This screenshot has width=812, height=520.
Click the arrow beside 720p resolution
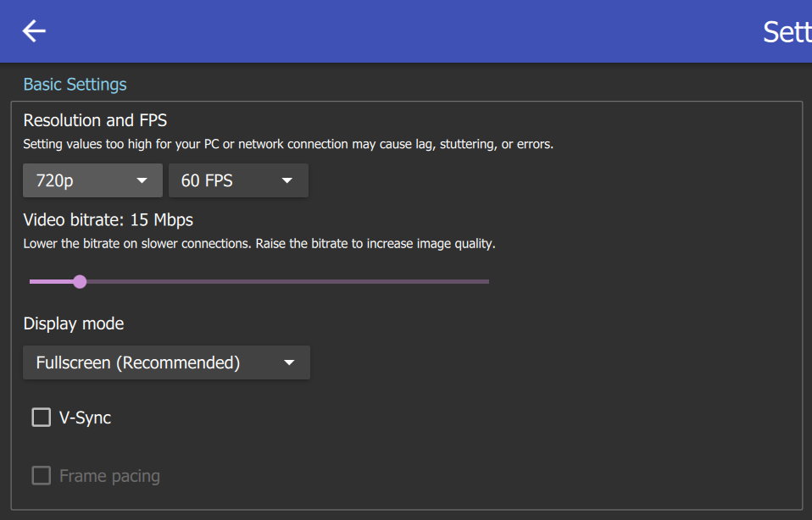[x=142, y=180]
